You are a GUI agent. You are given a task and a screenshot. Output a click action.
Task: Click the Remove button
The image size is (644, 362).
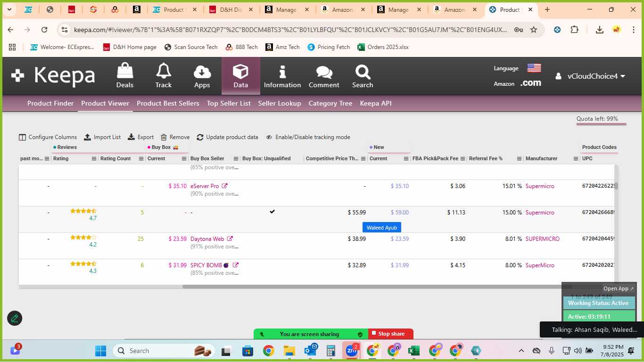tap(175, 137)
